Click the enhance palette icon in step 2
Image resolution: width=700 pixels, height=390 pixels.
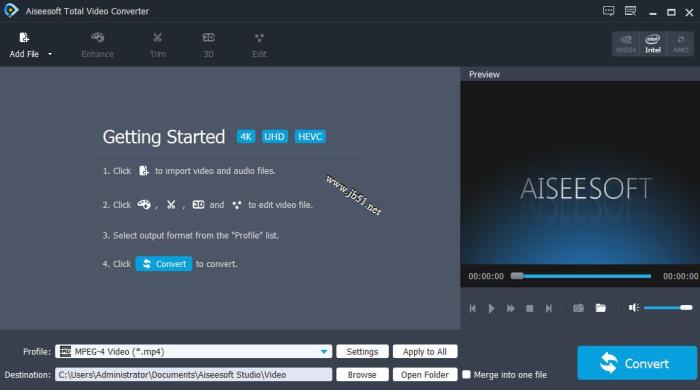pos(144,205)
